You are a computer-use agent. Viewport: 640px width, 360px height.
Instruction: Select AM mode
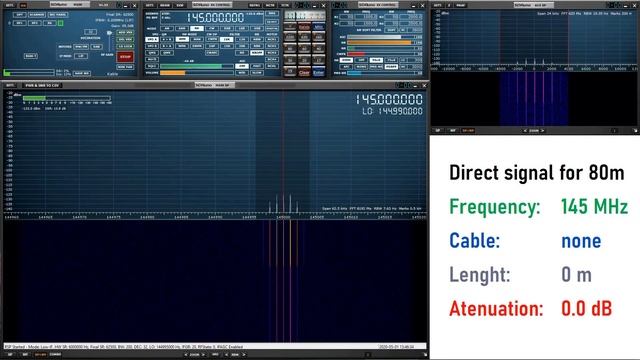tap(167, 29)
